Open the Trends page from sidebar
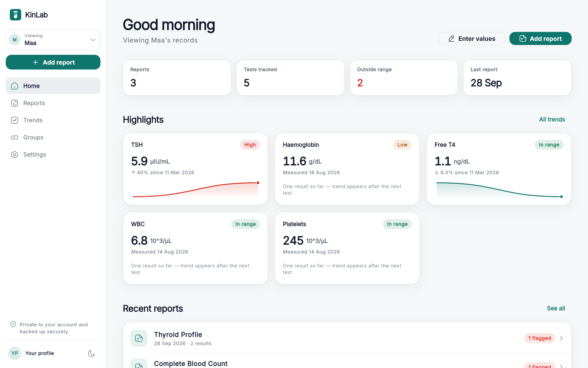Screen dimensions: 588x368 [x=53, y=120]
